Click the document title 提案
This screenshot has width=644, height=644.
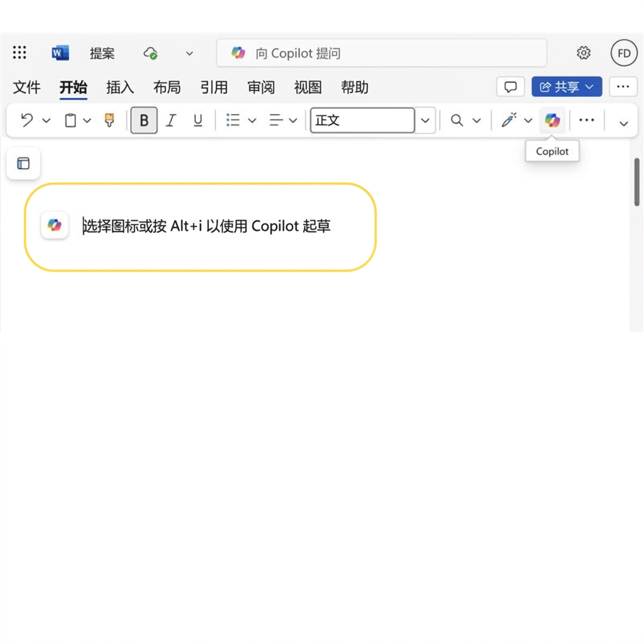[x=103, y=53]
